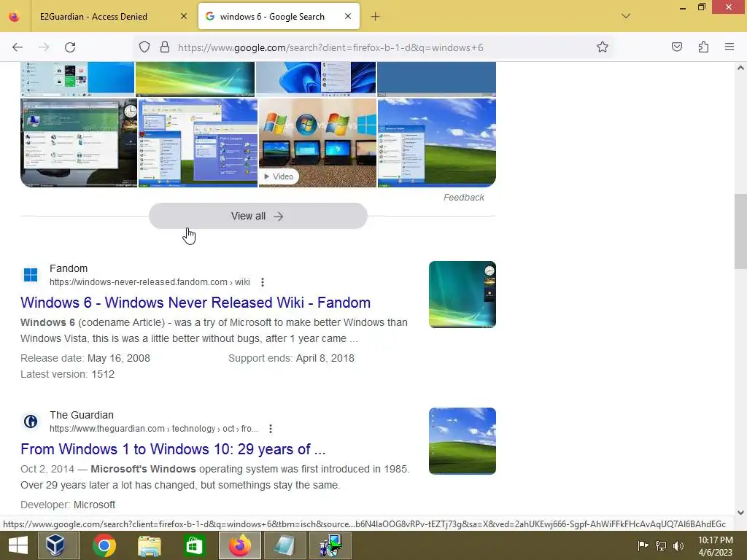Open the Windows XP control panel image
Image resolution: width=747 pixels, height=560 pixels.
pyautogui.click(x=198, y=142)
